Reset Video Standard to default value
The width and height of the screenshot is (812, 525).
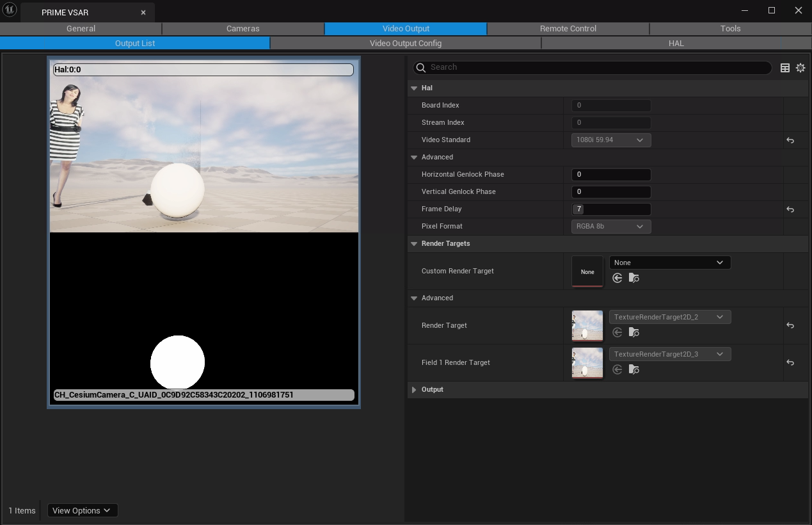pyautogui.click(x=790, y=140)
